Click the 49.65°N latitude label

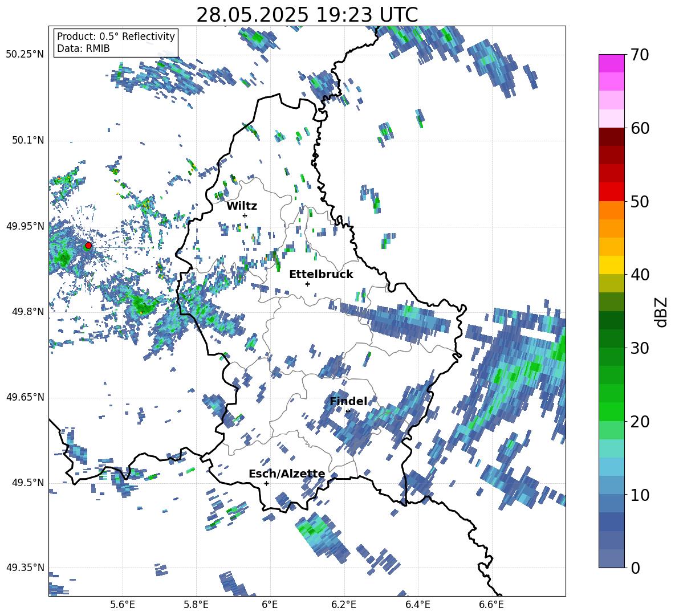click(x=25, y=397)
